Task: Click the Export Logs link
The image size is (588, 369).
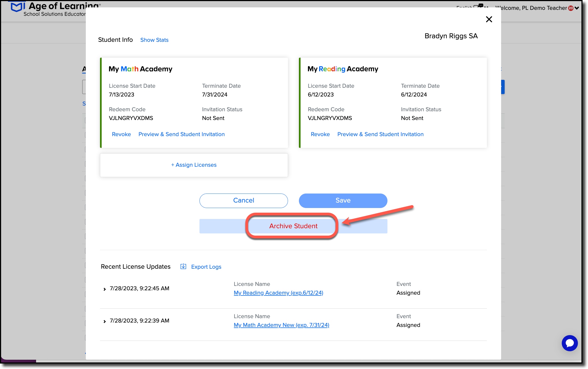Action: click(206, 267)
